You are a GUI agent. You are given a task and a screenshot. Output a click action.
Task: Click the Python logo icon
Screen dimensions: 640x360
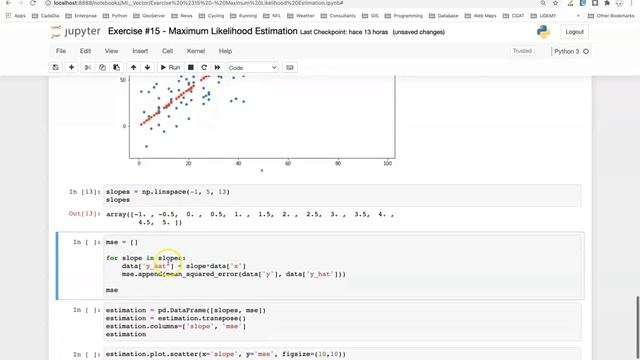pos(543,32)
